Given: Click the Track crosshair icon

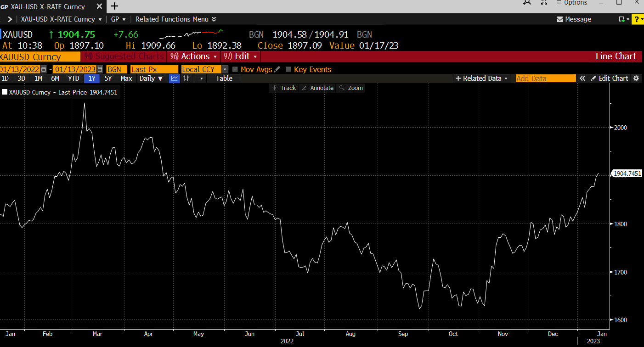Looking at the screenshot, I should [x=275, y=88].
